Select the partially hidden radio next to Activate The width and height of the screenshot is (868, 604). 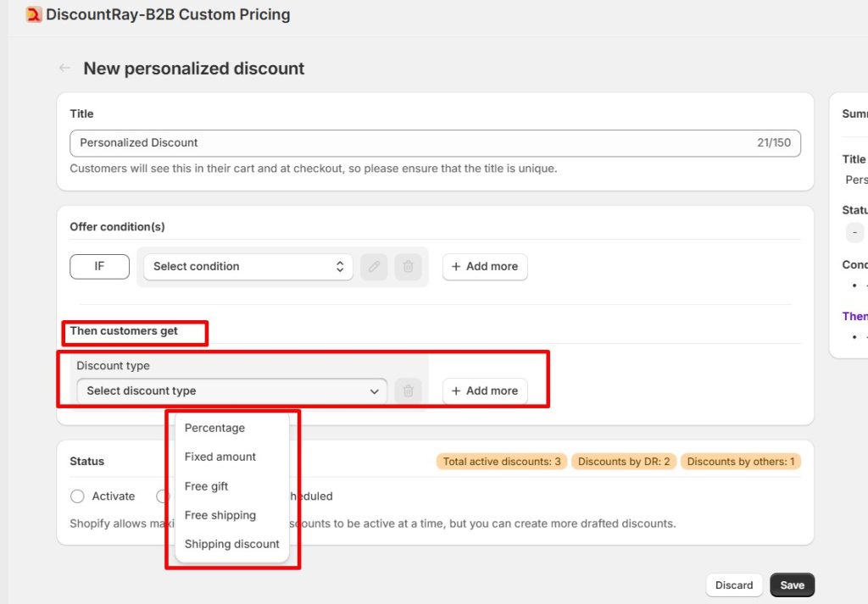(x=163, y=496)
